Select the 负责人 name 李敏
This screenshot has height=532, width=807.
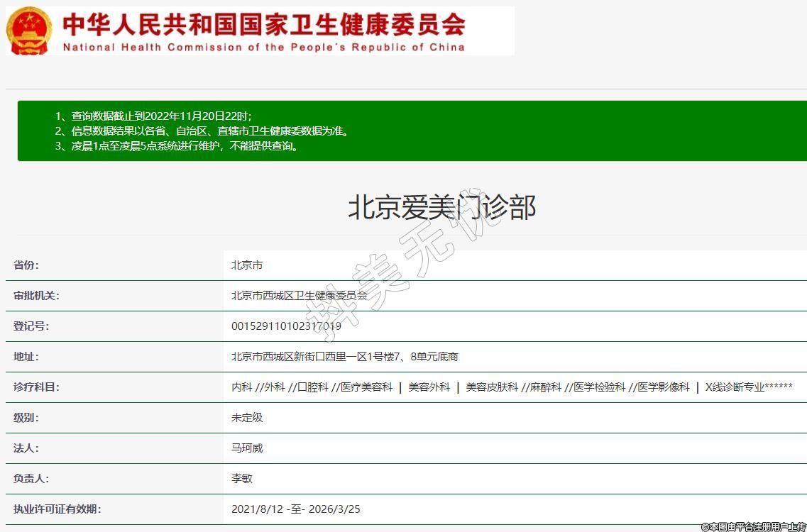tap(242, 479)
